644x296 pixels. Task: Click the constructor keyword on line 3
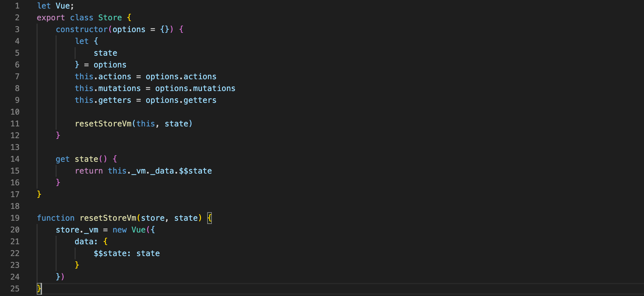pos(82,29)
